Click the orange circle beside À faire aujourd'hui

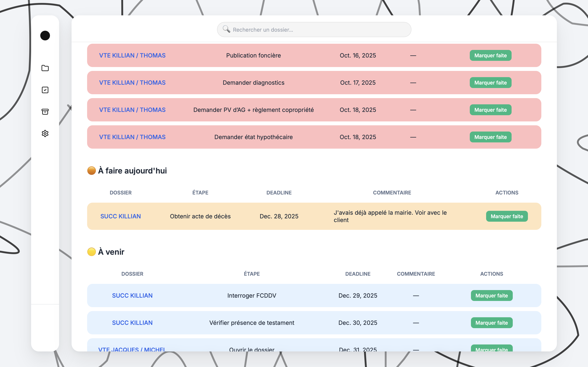(x=92, y=170)
